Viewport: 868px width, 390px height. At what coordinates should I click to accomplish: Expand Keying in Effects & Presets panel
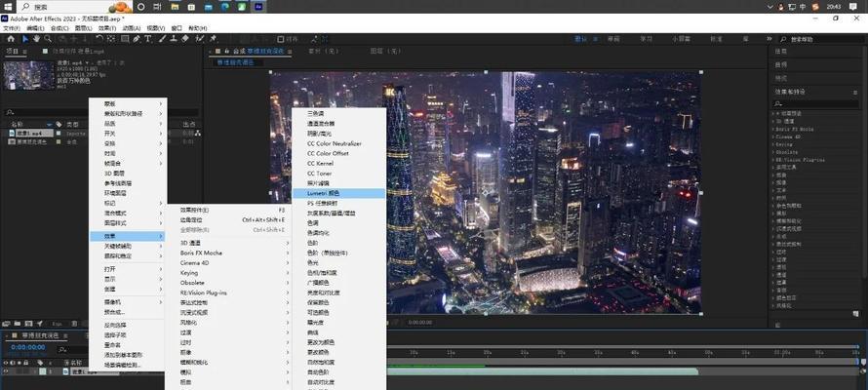(x=773, y=144)
